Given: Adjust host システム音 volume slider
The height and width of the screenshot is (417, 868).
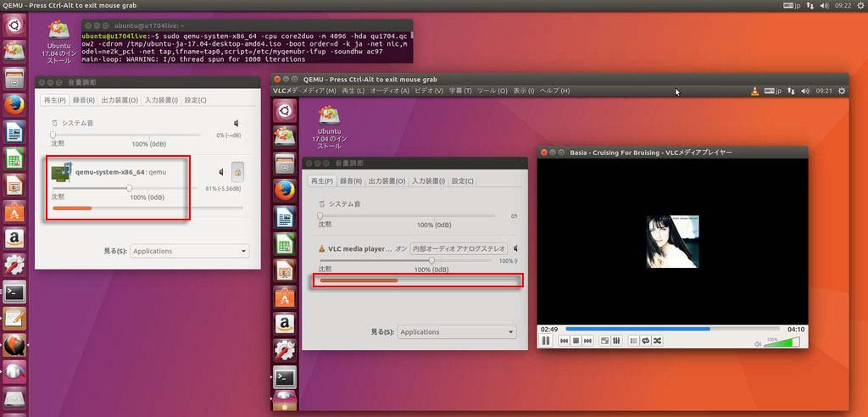Looking at the screenshot, I should pyautogui.click(x=126, y=135).
